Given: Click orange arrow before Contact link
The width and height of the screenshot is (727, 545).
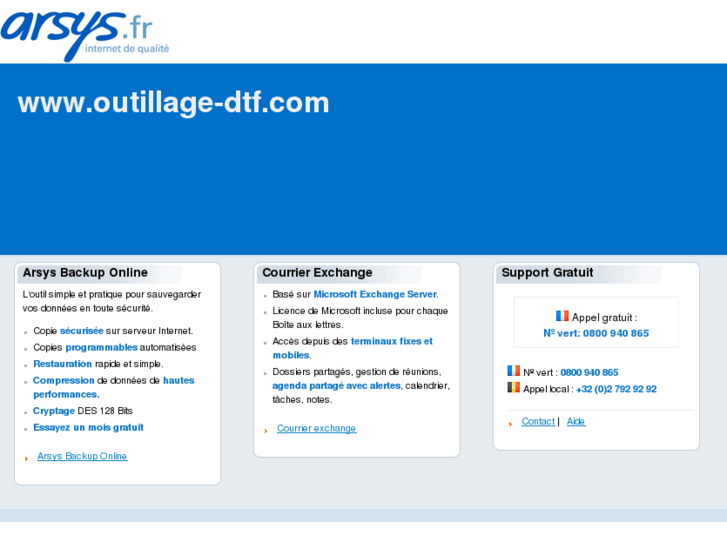Looking at the screenshot, I should (x=510, y=424).
